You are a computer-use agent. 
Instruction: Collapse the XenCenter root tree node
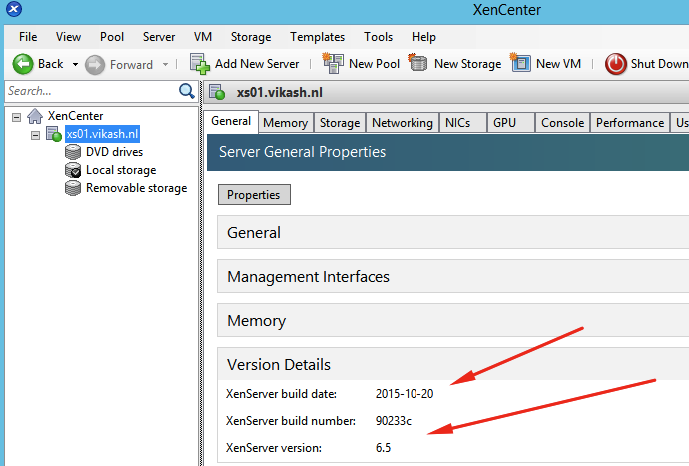coord(16,117)
